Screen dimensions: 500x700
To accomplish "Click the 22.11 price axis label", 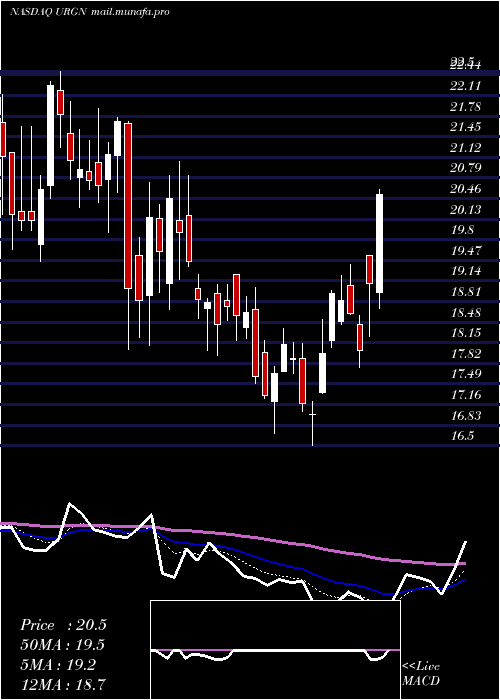I will coord(466,86).
